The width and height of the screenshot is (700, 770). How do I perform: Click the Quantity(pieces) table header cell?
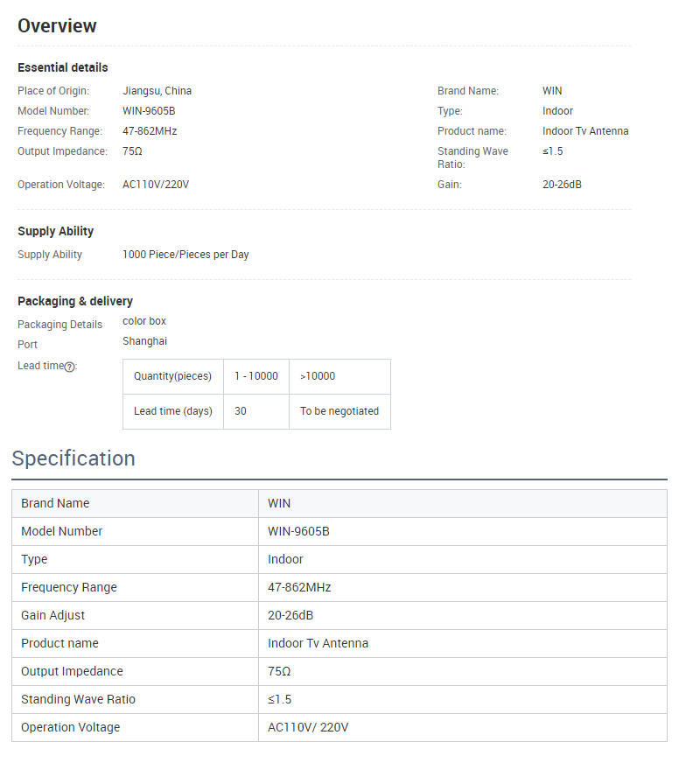(172, 376)
